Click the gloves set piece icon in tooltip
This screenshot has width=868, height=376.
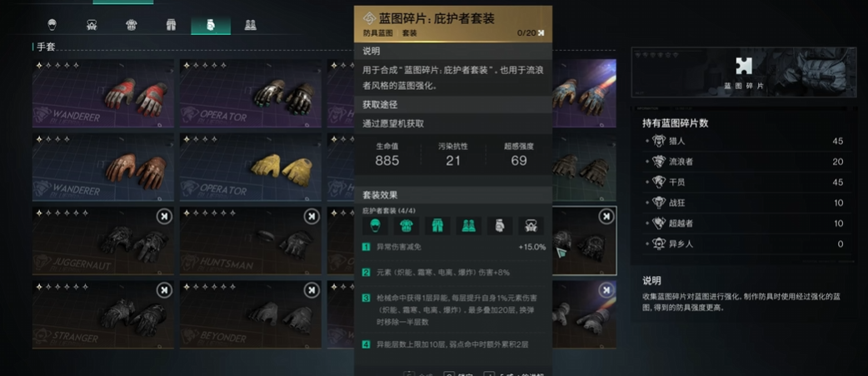point(499,226)
